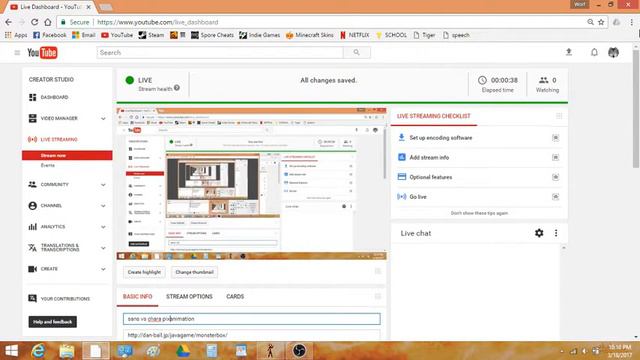Click Help and feedback button
Screen dimensions: 640x360
pyautogui.click(x=53, y=322)
